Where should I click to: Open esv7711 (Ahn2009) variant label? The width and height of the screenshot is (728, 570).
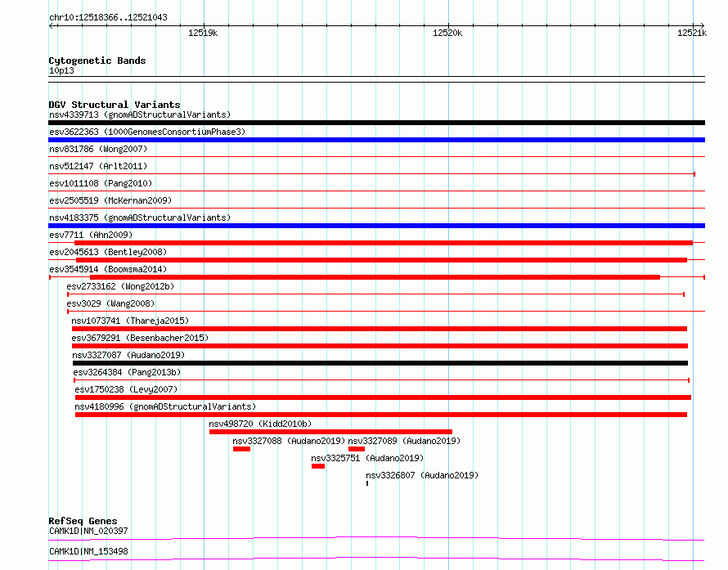[x=91, y=235]
